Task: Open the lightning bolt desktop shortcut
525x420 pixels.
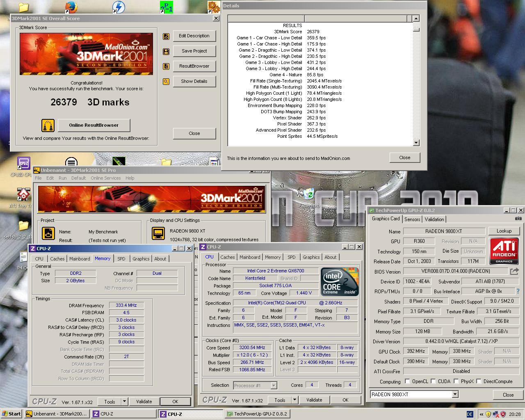Action: pyautogui.click(x=119, y=7)
